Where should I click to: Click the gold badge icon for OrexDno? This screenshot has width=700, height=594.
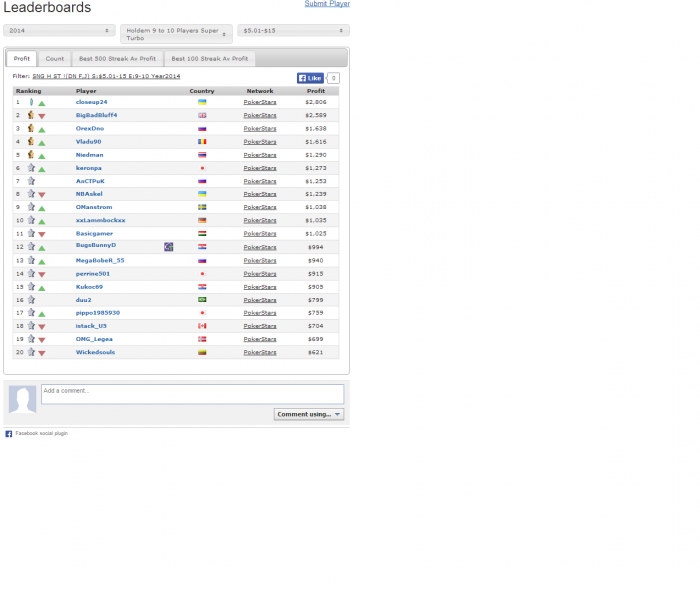point(31,129)
